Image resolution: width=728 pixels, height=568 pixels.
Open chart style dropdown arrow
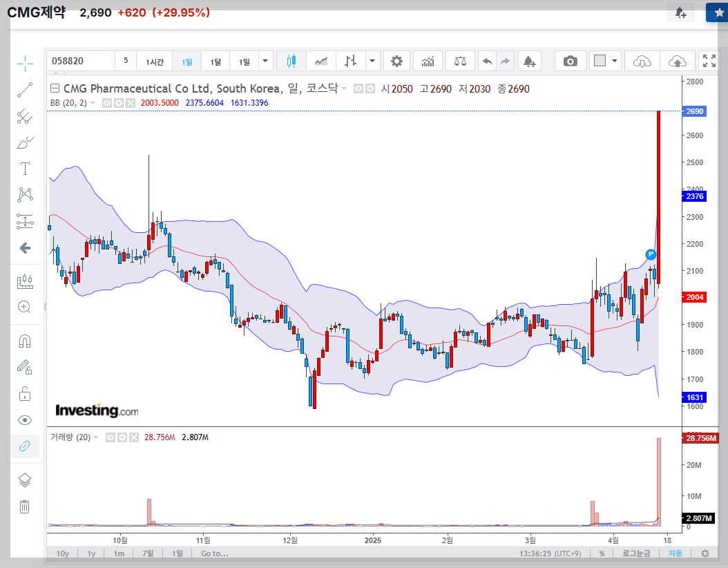pos(372,61)
